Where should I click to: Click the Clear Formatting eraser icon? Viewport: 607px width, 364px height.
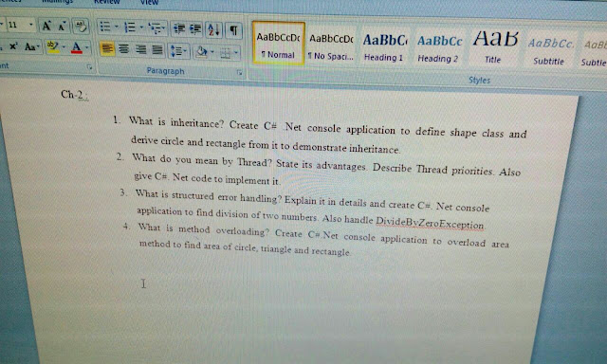coord(81,27)
